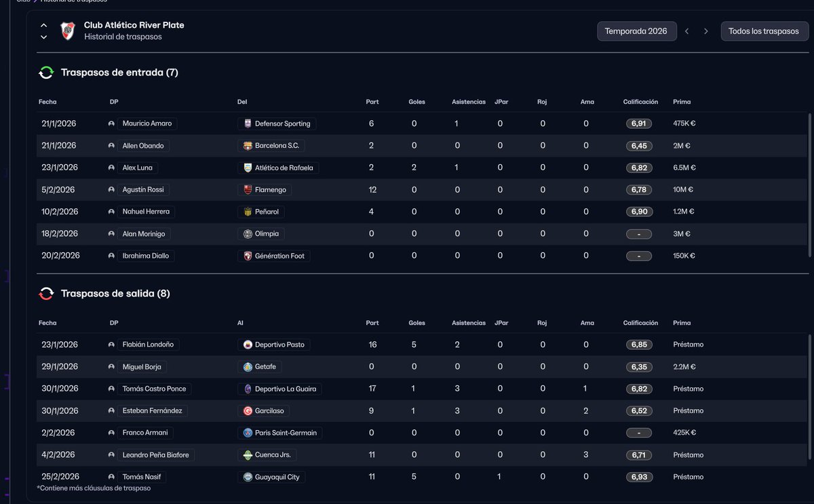This screenshot has height=504, width=814.
Task: Click player icon beside Miguel Borja
Action: click(x=111, y=367)
